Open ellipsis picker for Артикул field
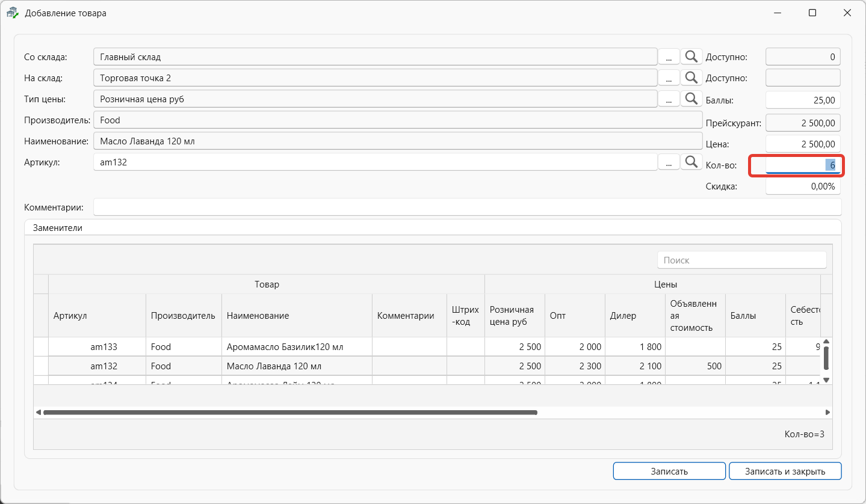The image size is (866, 504). click(669, 162)
